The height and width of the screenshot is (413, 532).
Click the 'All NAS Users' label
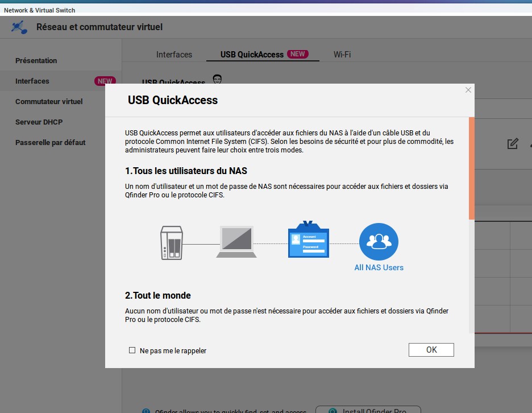(x=379, y=267)
